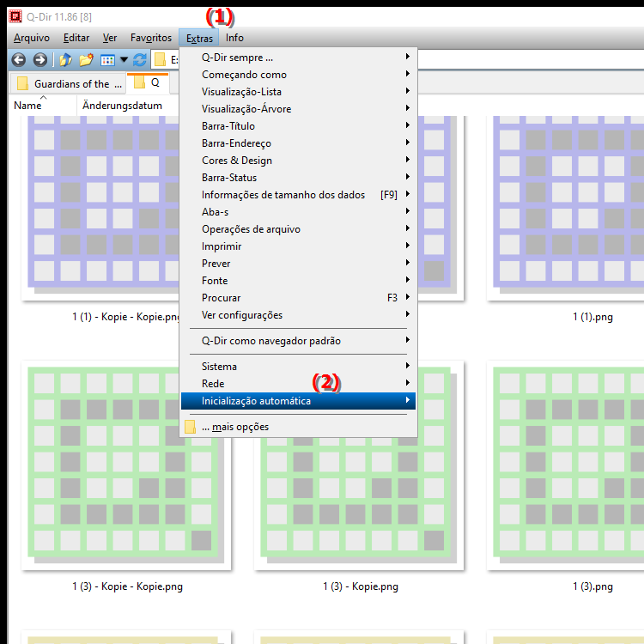Select the Q folder tab
Image resolution: width=644 pixels, height=644 pixels.
(148, 82)
